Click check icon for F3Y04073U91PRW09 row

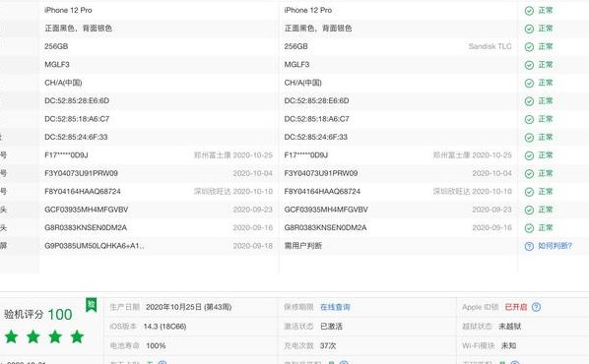pyautogui.click(x=529, y=174)
